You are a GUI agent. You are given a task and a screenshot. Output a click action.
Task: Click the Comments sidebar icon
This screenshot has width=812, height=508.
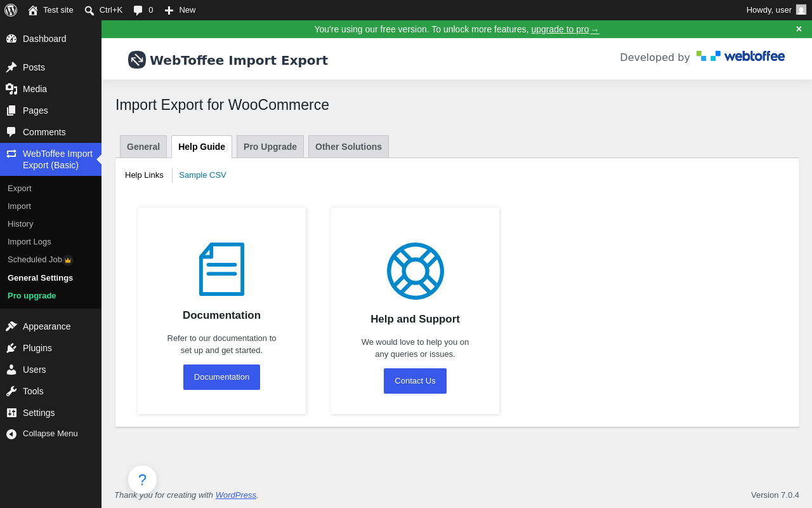(x=11, y=132)
